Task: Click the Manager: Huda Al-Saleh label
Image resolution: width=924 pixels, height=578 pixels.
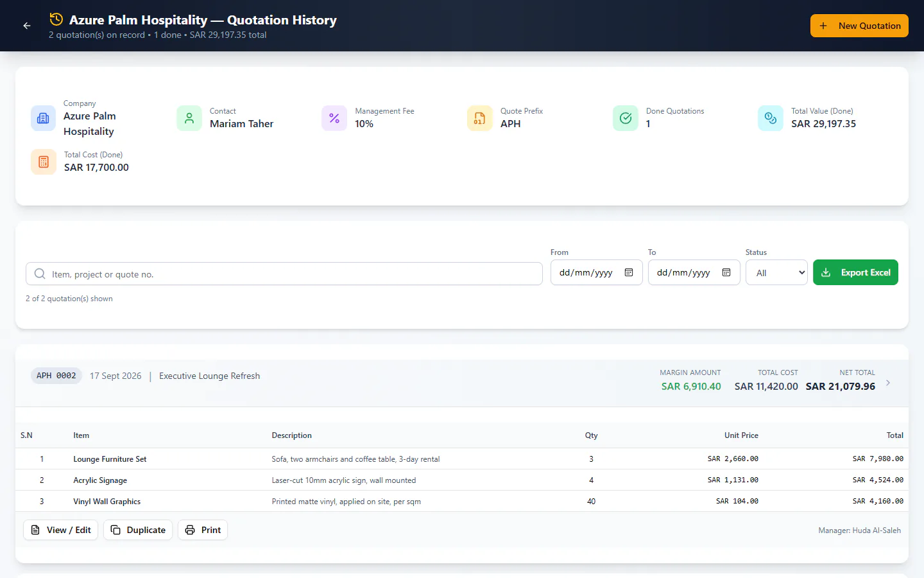Action: 860,530
